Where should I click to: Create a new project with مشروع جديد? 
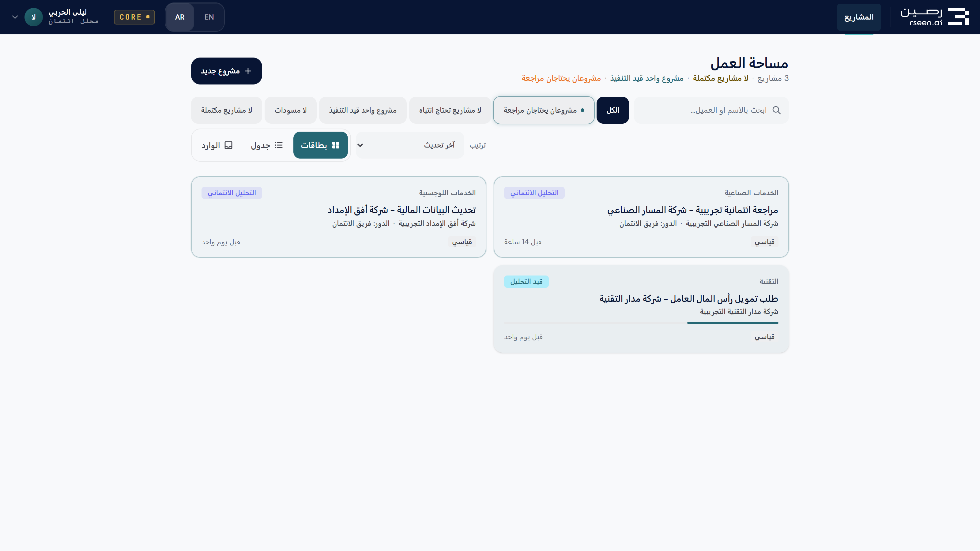226,71
